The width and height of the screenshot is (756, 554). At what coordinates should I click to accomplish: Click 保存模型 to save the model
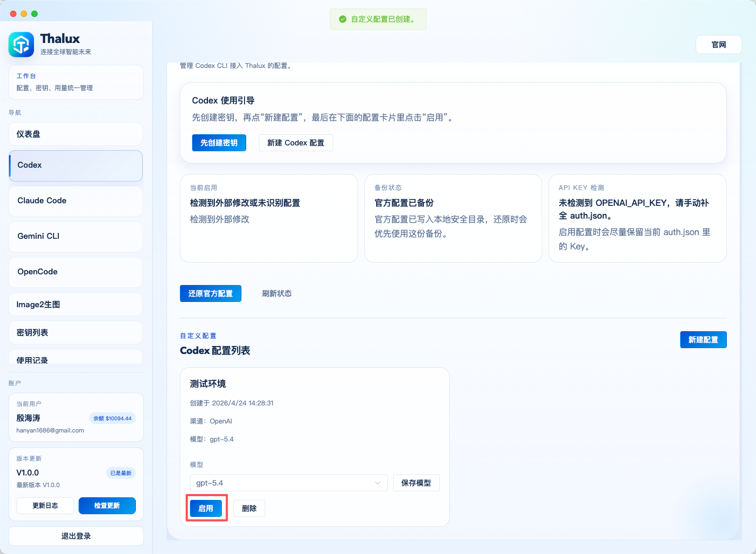tap(416, 483)
